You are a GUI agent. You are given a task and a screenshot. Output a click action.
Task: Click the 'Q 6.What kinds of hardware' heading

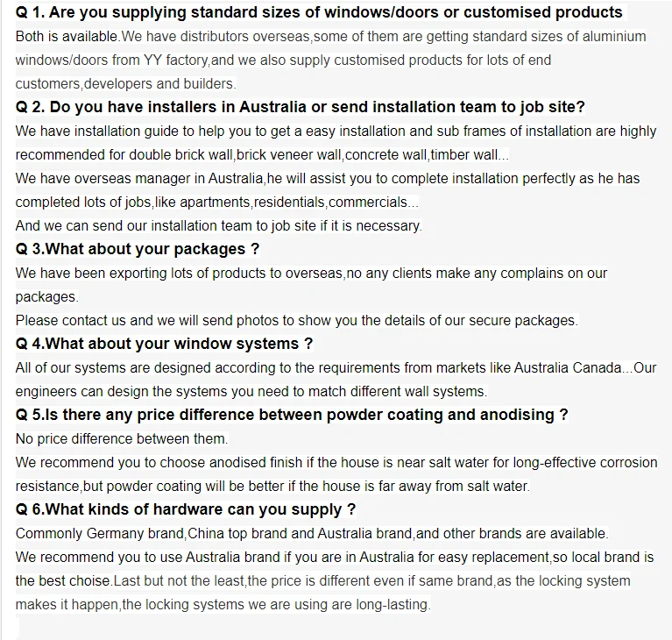point(186,509)
